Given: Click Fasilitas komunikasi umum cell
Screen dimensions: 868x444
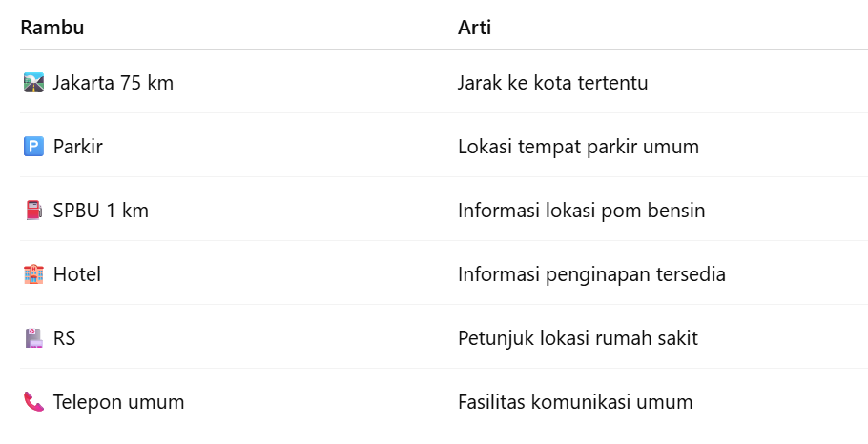Looking at the screenshot, I should coord(575,402).
